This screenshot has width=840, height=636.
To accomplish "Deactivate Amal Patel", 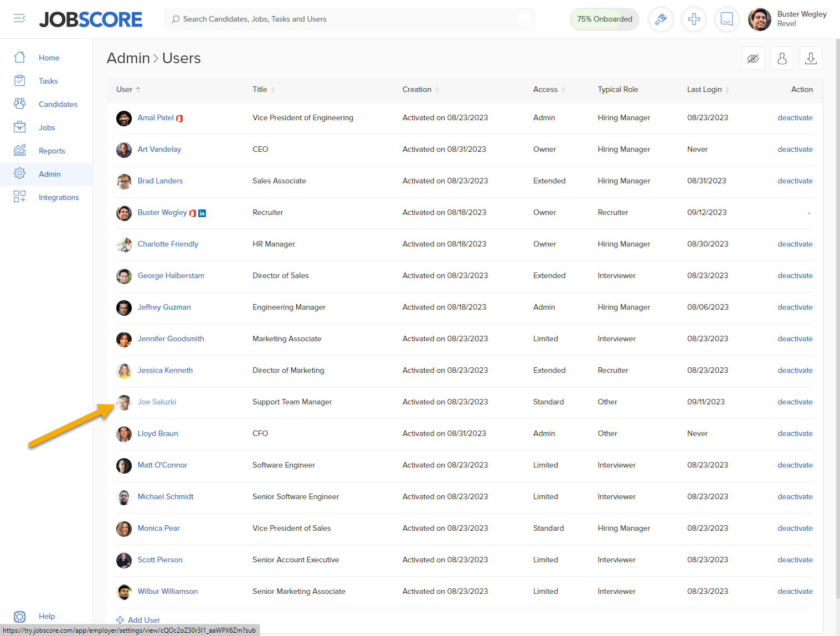I will point(795,117).
